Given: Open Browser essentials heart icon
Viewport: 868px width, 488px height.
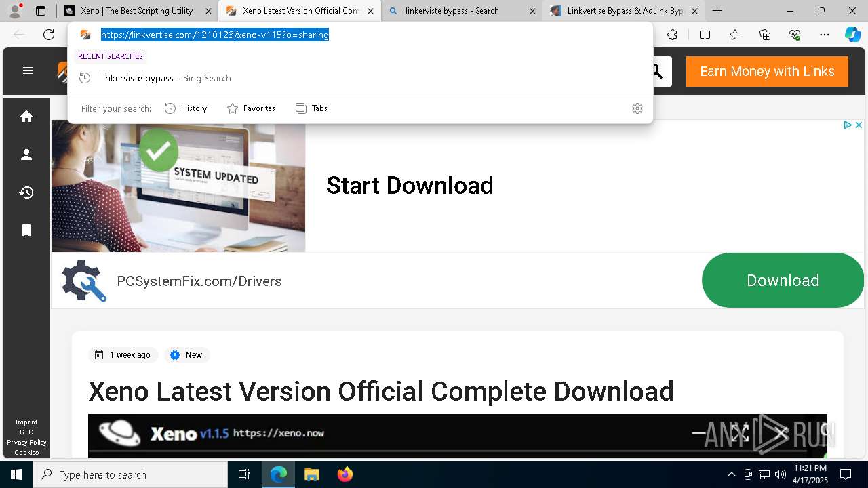Looking at the screenshot, I should [x=795, y=35].
